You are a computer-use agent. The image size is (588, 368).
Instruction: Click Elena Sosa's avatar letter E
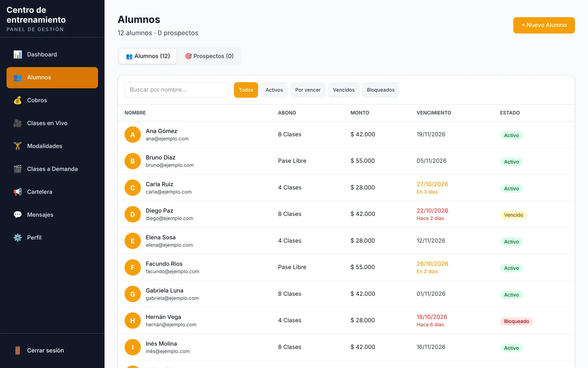coord(133,241)
